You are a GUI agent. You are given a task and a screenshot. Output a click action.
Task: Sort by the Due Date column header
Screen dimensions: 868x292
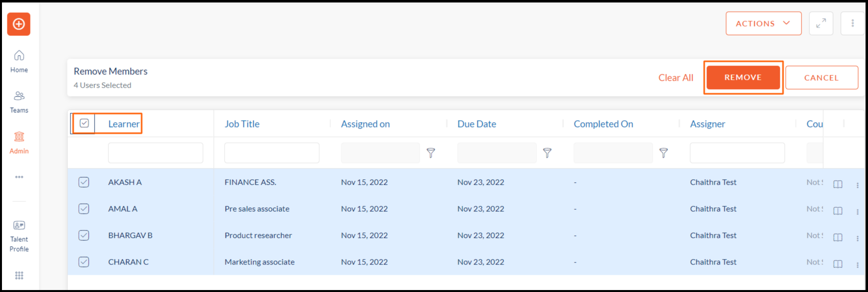pyautogui.click(x=476, y=124)
